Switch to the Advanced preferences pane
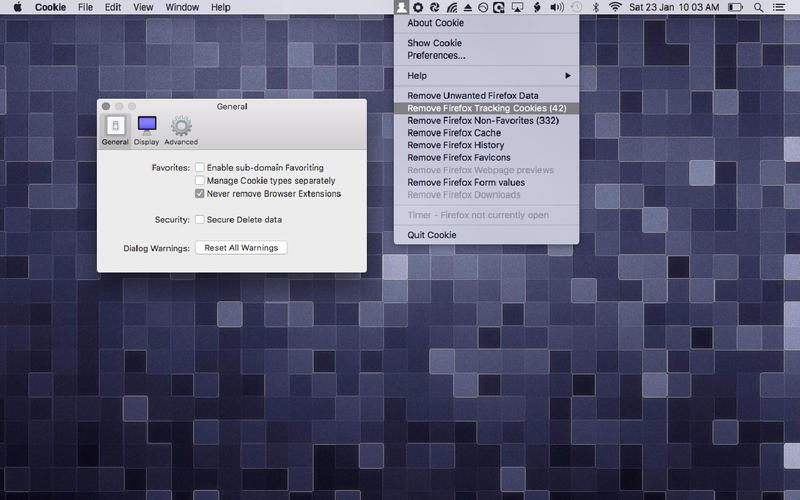The width and height of the screenshot is (800, 500). pyautogui.click(x=181, y=130)
